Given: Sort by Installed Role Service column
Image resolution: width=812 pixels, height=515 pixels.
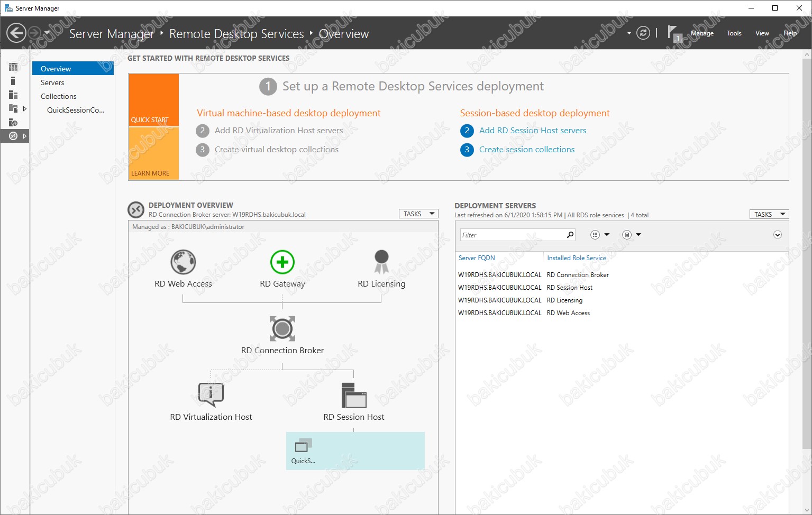Looking at the screenshot, I should [576, 258].
